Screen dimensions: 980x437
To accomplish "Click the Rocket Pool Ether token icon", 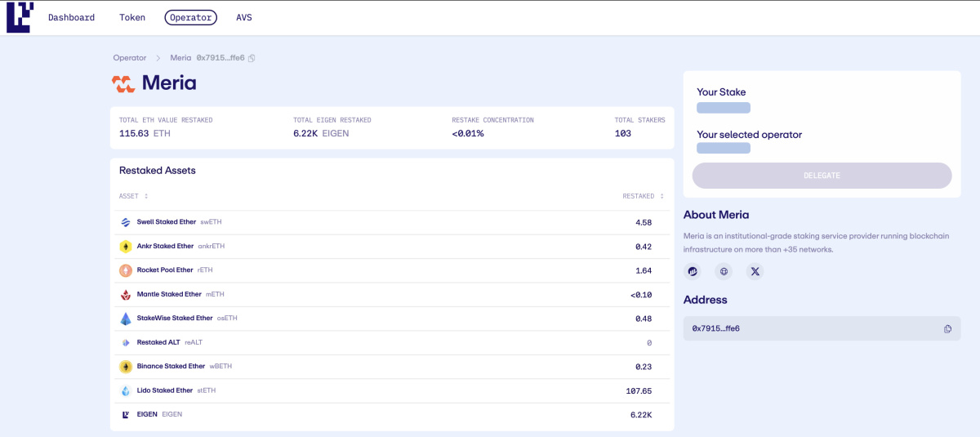I will tap(126, 270).
